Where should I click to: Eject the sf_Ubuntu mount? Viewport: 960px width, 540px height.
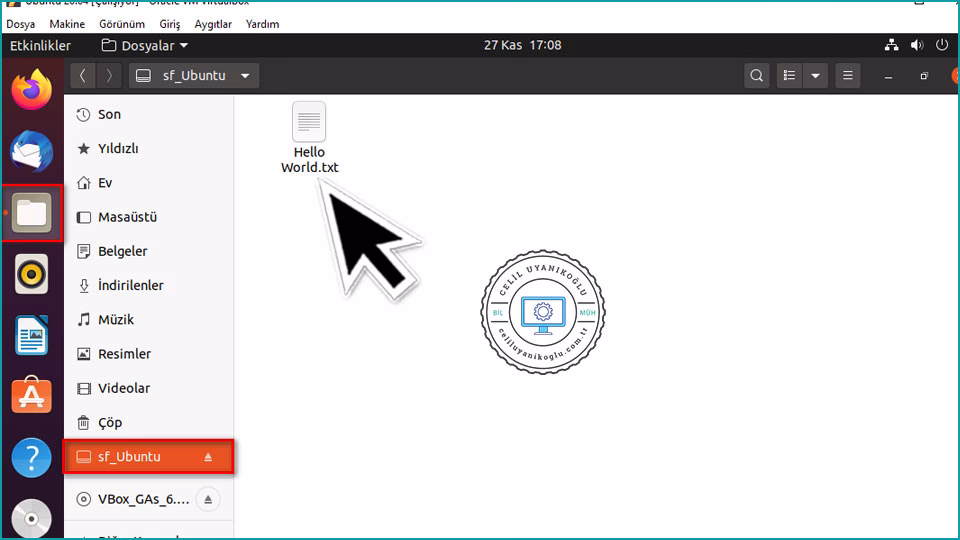tap(208, 457)
